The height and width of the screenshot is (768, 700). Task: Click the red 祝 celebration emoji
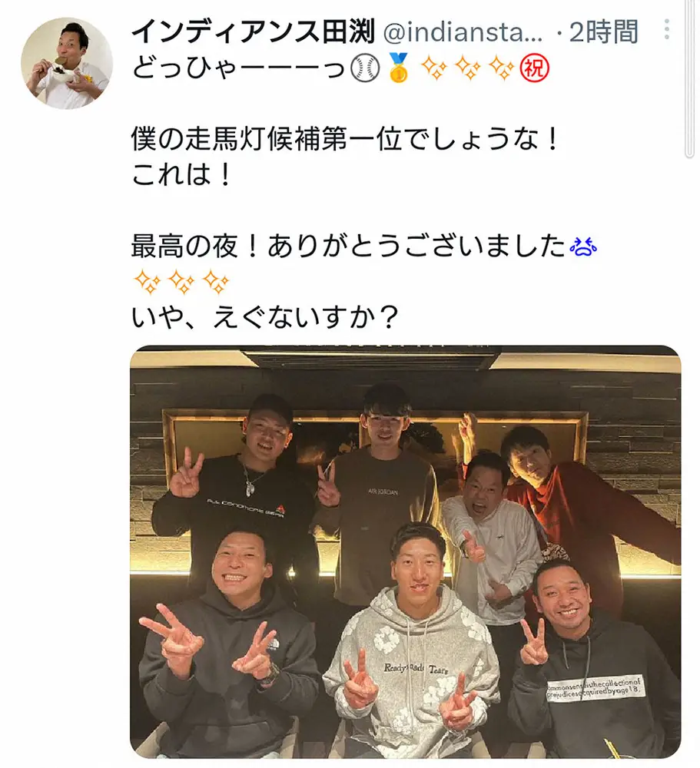coord(534,68)
